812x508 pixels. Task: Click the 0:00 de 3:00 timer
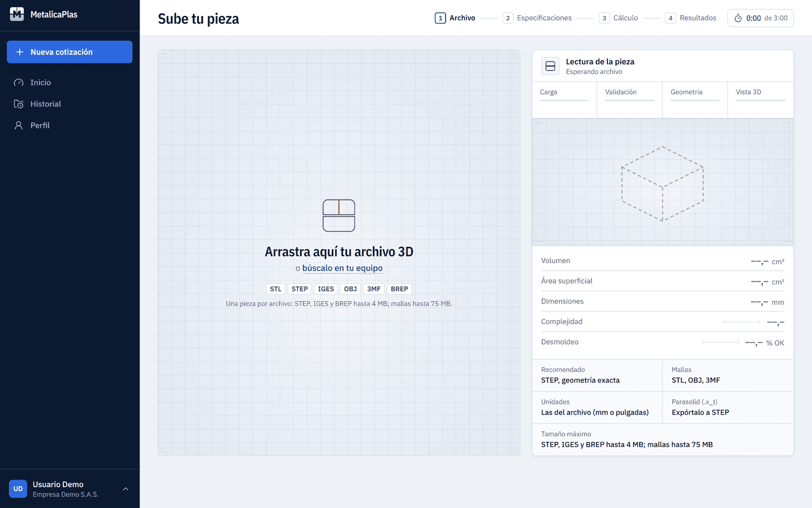[760, 18]
